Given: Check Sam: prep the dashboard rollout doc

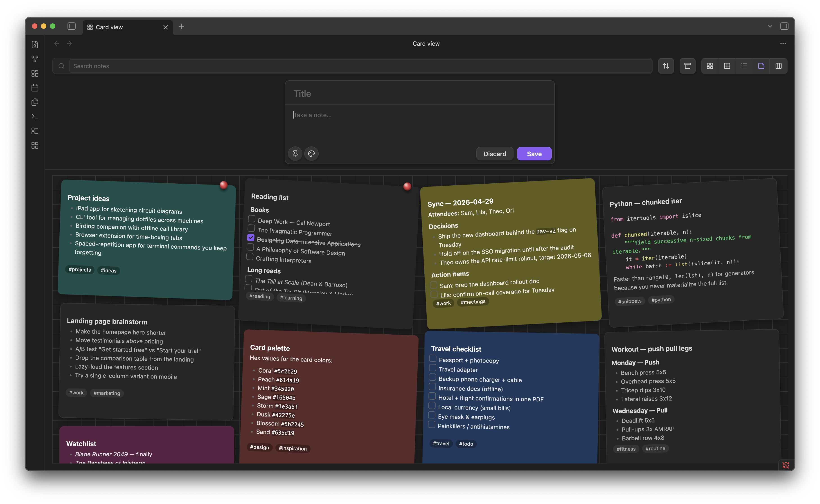Looking at the screenshot, I should tap(433, 285).
